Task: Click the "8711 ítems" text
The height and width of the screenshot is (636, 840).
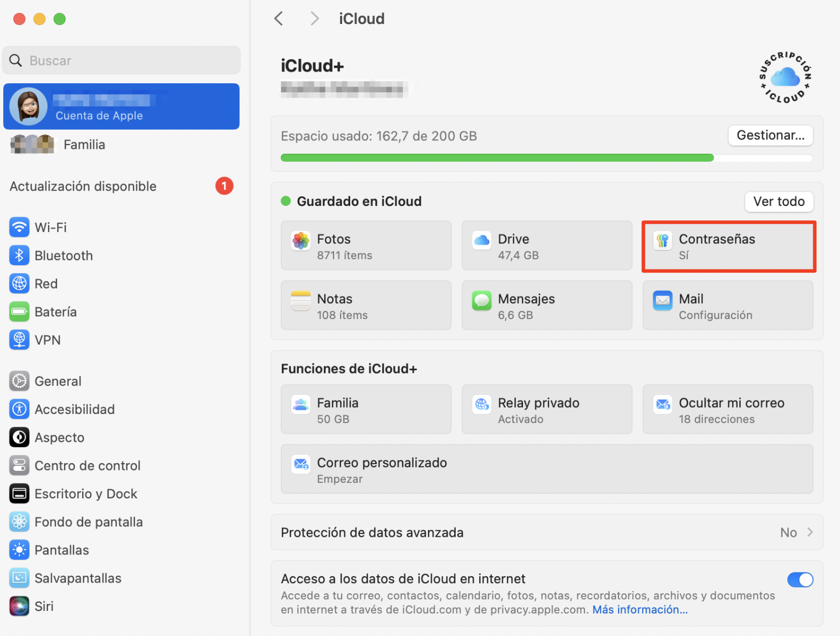Action: pos(345,256)
